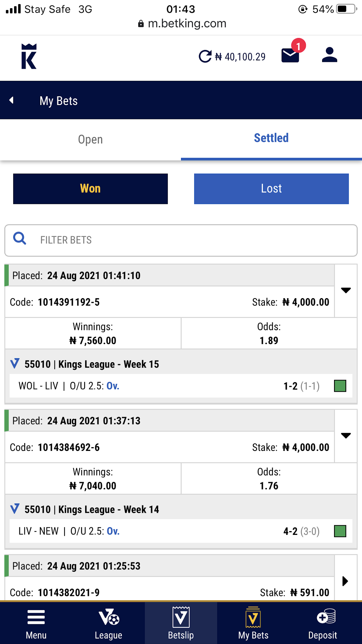Refresh the account balance
Screen dimensions: 362x644
click(205, 57)
